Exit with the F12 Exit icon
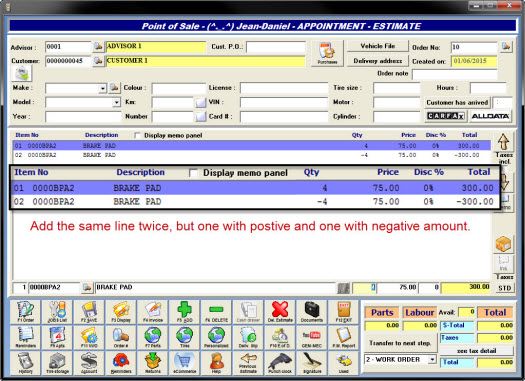Screen dimensions: 525x381 (x=344, y=312)
